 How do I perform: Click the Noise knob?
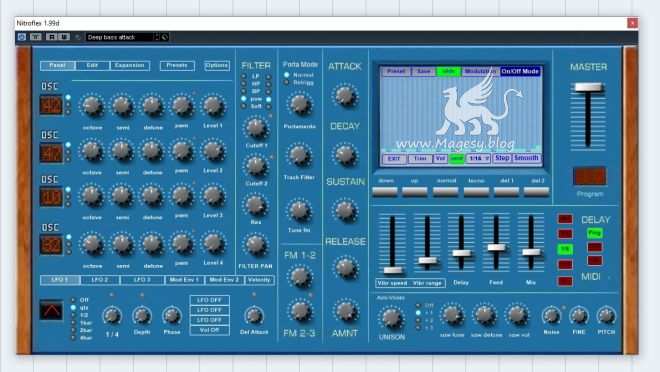pyautogui.click(x=551, y=315)
